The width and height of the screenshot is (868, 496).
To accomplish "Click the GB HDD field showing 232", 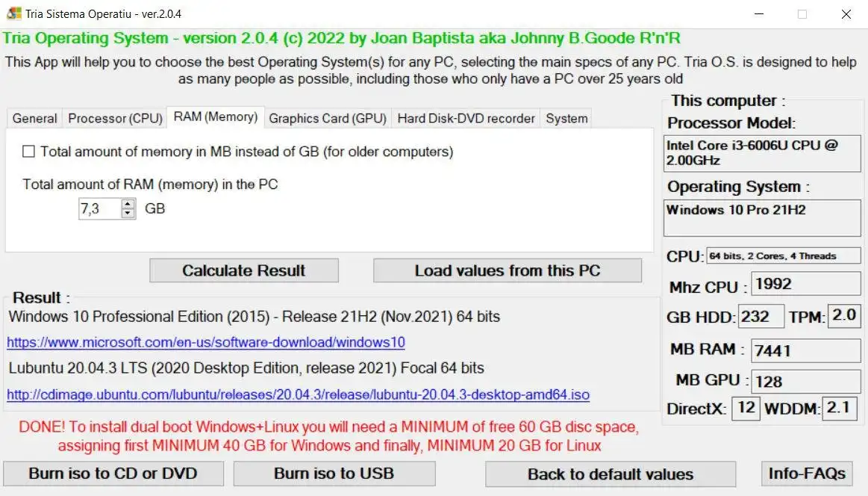I will coord(761,317).
